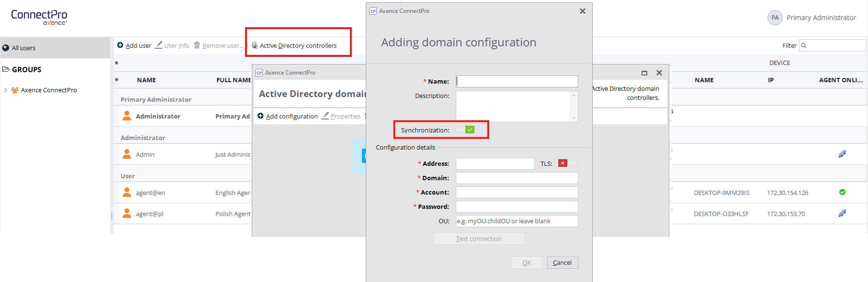Click the asterisk column chooser beside NAME header

[117, 80]
